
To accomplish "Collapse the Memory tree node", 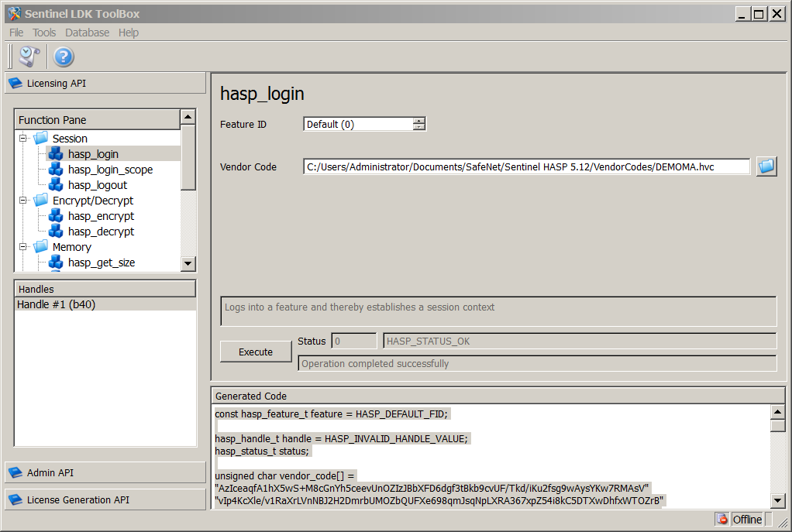I will (22, 246).
